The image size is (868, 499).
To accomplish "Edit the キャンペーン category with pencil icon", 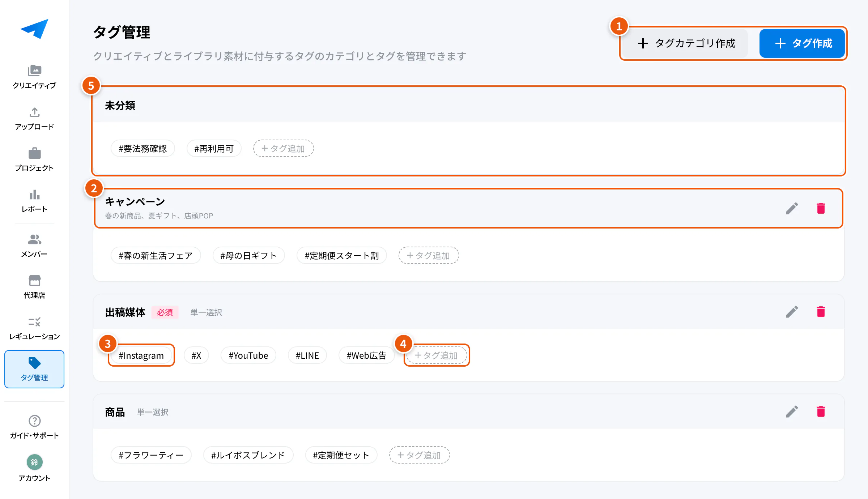I will click(x=792, y=208).
